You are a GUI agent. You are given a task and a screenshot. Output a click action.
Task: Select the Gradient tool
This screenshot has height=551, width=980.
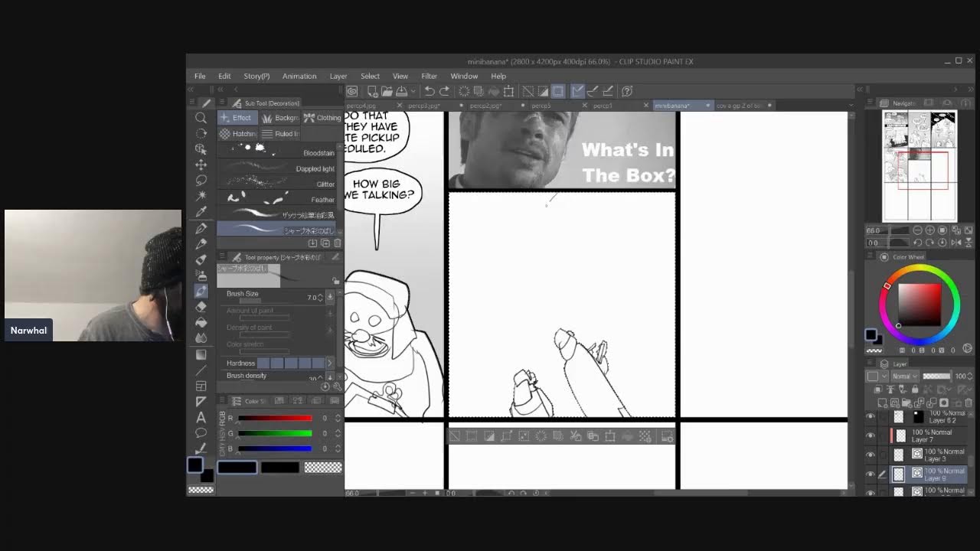(201, 354)
